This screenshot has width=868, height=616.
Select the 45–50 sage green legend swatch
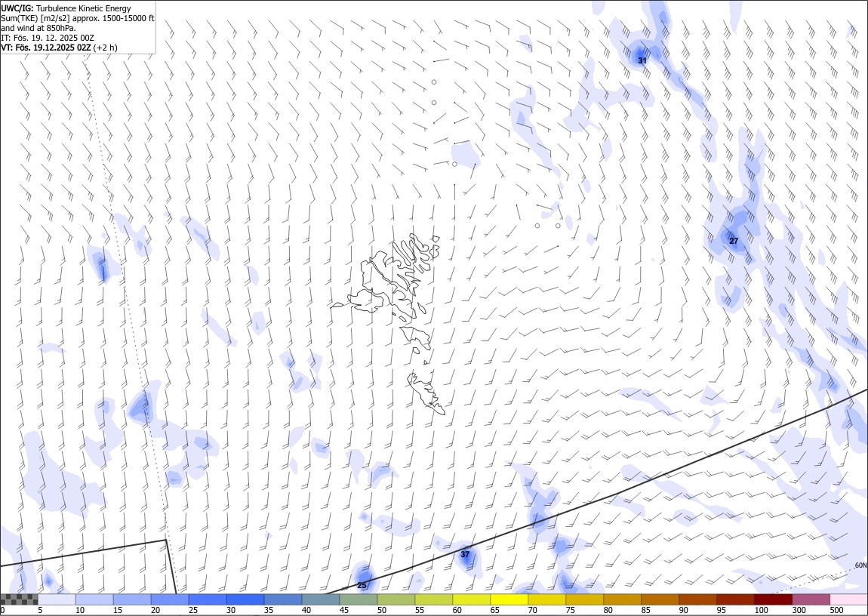[x=359, y=599]
